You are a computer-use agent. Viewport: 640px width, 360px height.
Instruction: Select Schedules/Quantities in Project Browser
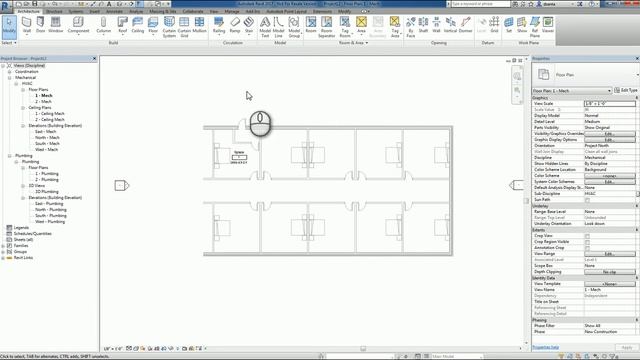[x=33, y=234]
